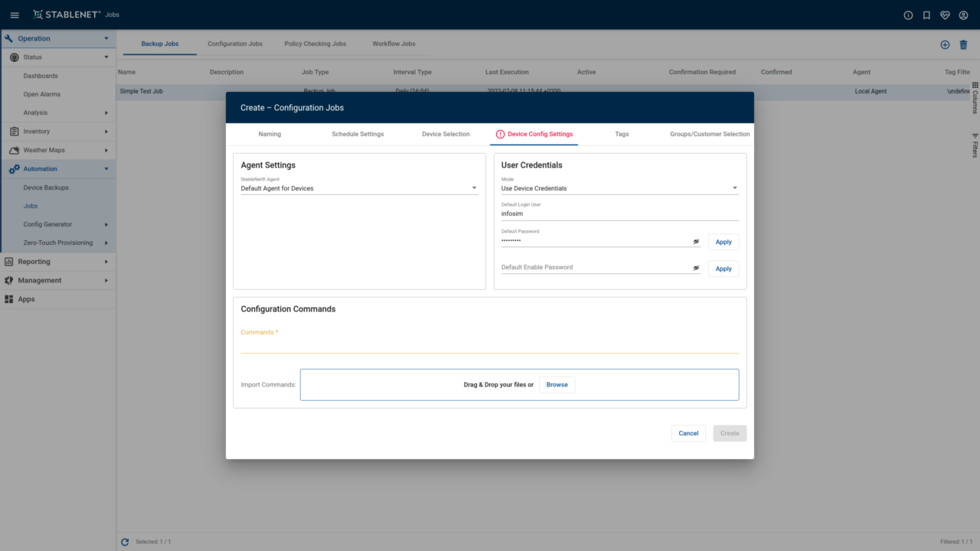This screenshot has width=980, height=551.
Task: Switch to the Policy Checking Jobs tab
Action: (315, 44)
